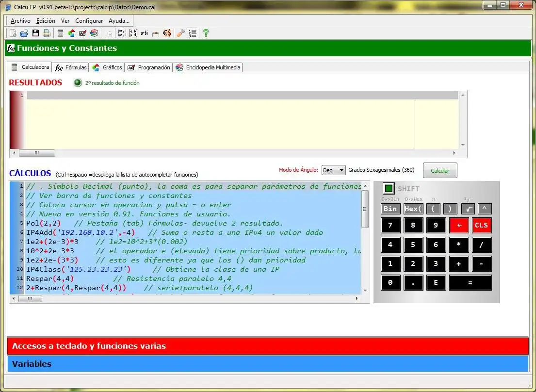Click the results area vertical scrollbar down arrow
Image resolution: width=536 pixels, height=392 pixels.
point(463,145)
